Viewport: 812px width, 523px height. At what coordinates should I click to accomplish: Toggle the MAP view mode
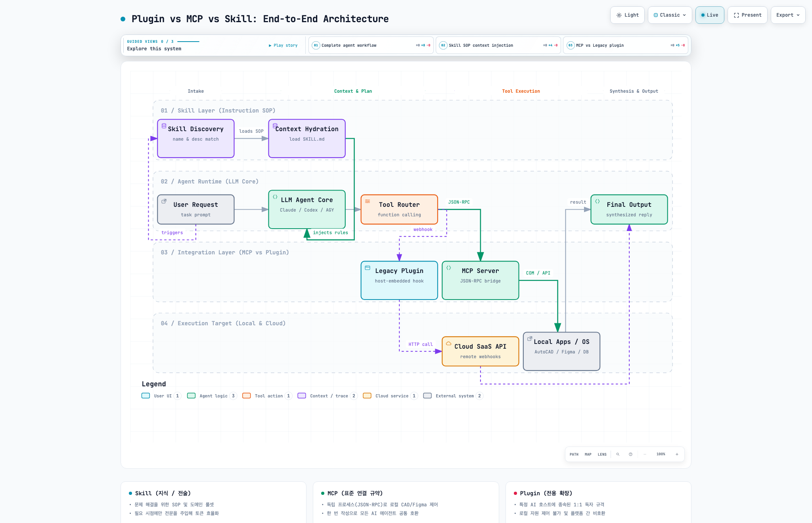[x=588, y=454]
